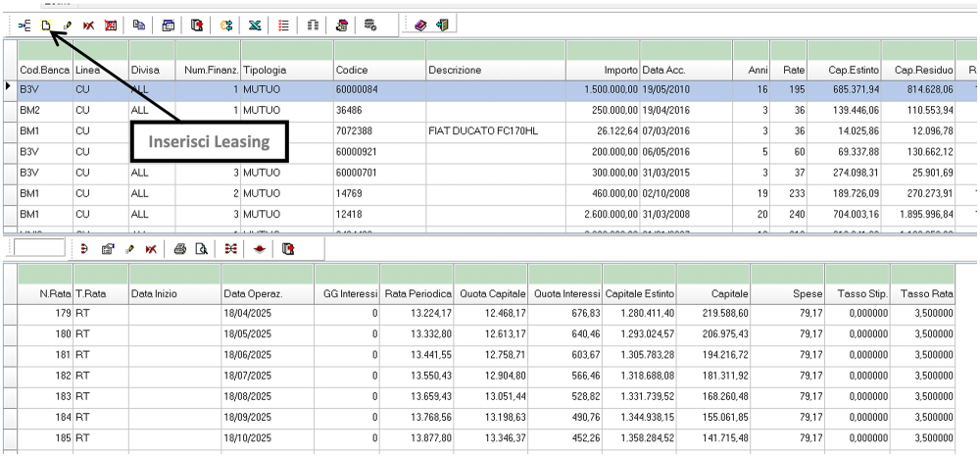980x457 pixels.
Task: Click the exit door icon in top toolbar
Action: pos(442,25)
